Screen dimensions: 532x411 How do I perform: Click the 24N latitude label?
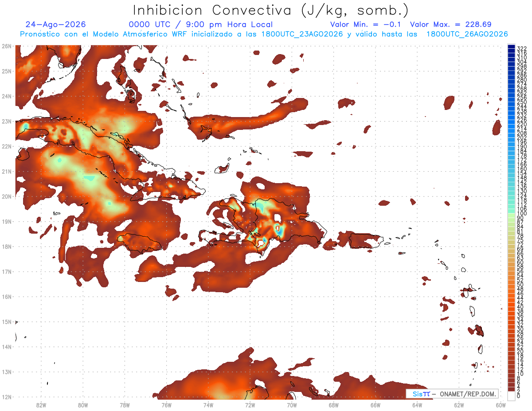(7, 96)
